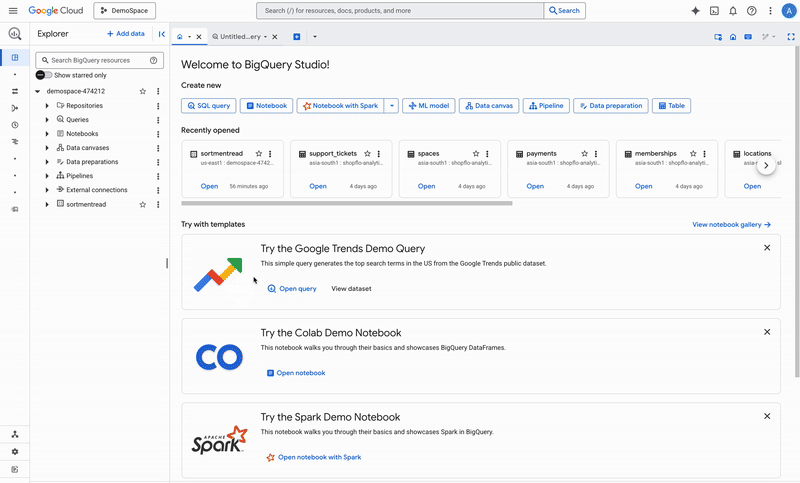Expand the Repositories tree node
The width and height of the screenshot is (800, 483).
point(47,106)
